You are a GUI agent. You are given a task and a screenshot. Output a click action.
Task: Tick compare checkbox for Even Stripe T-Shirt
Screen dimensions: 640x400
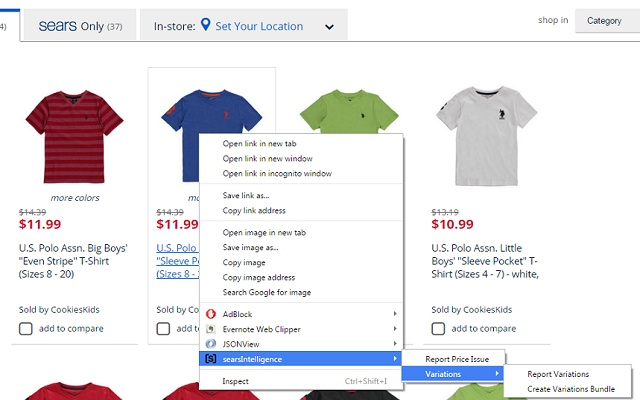tap(26, 328)
